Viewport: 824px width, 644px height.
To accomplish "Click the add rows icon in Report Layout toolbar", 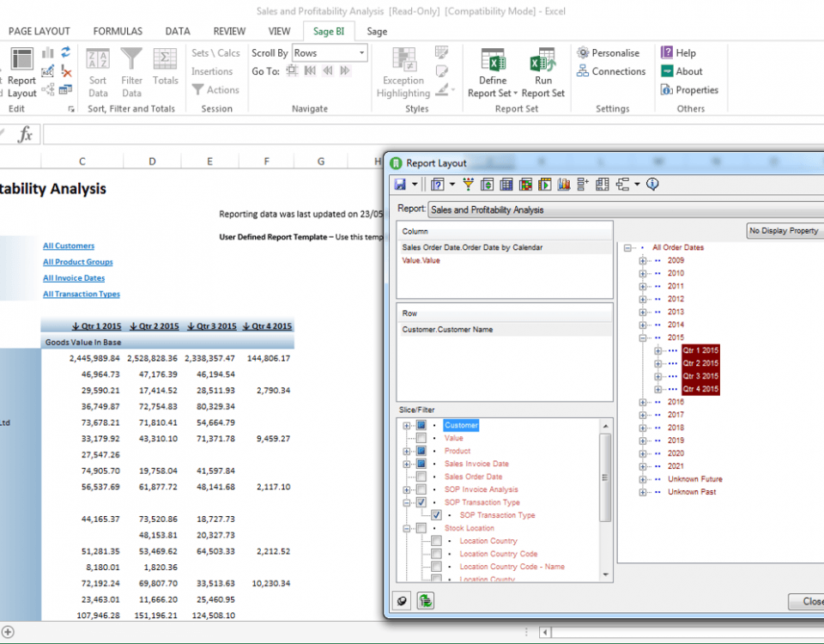I will pos(583,184).
